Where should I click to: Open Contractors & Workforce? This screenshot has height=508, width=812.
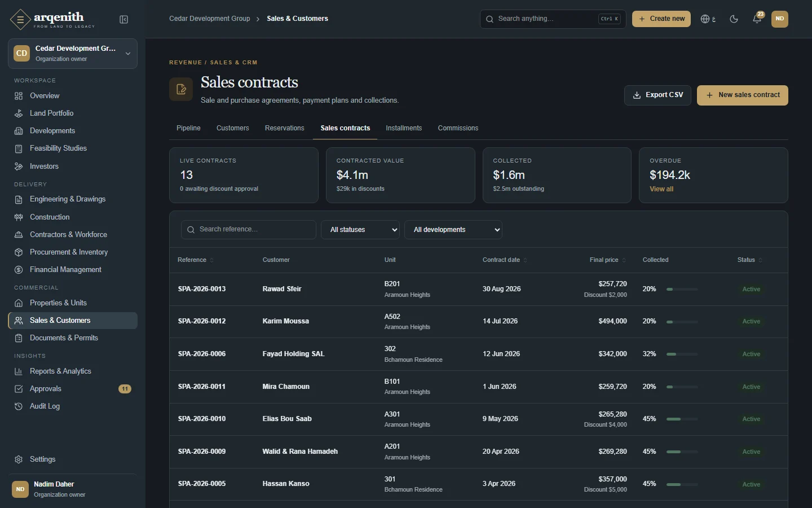pyautogui.click(x=73, y=235)
